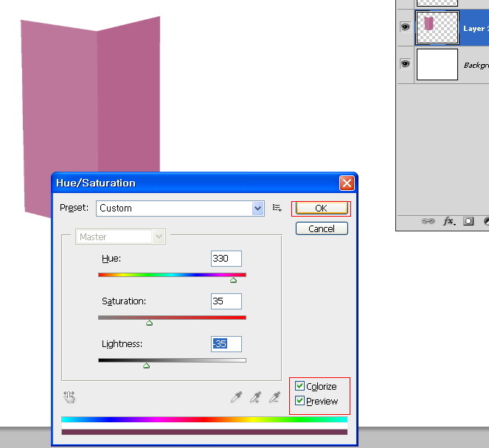
Task: Select the on-image adjustment hand tool
Action: (x=69, y=397)
